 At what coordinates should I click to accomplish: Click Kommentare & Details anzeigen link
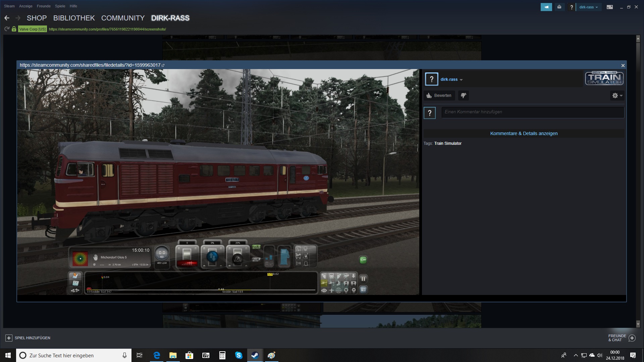point(524,133)
